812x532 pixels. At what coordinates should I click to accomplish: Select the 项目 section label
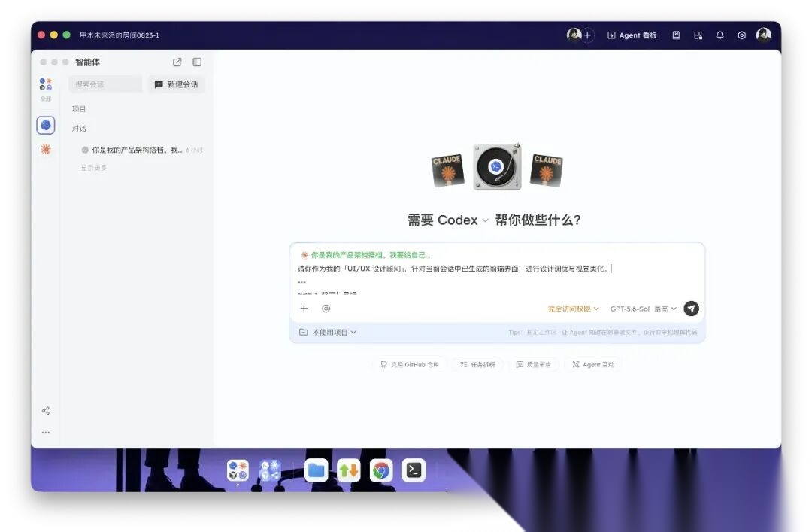(79, 109)
